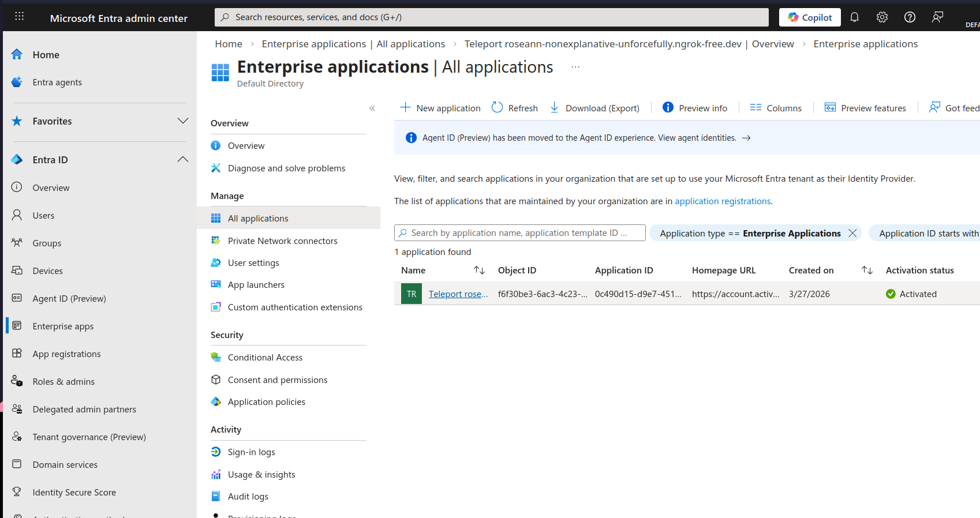Click the User settings icon
This screenshot has height=518, width=980.
216,262
